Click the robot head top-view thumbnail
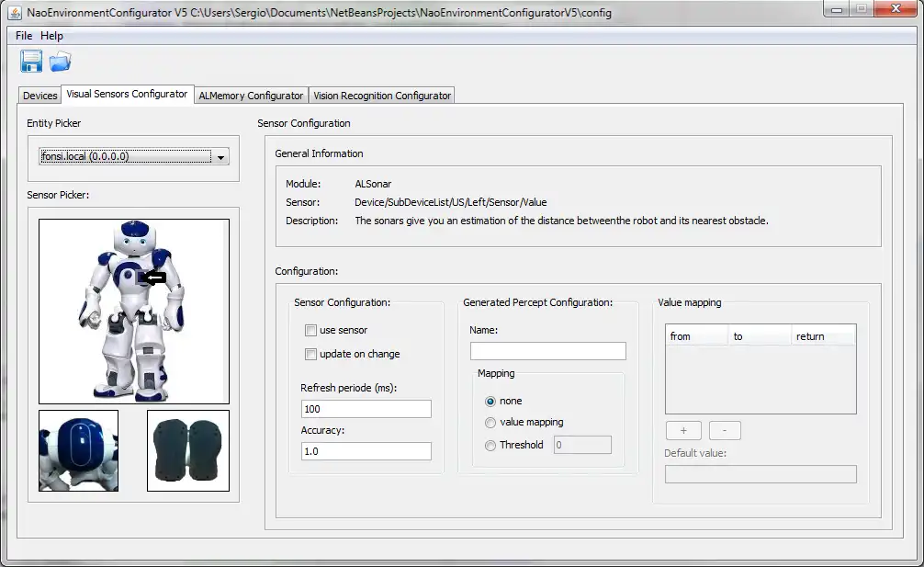This screenshot has width=924, height=567. tap(78, 451)
